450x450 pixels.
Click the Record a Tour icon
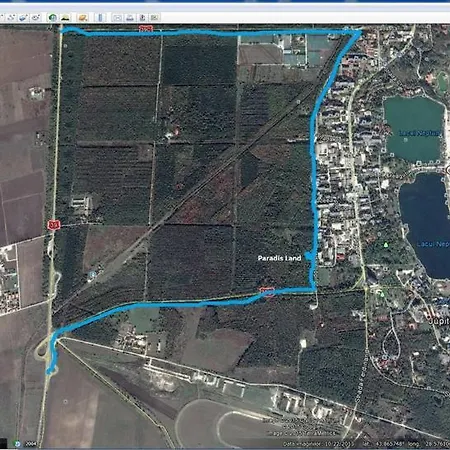coord(36,17)
